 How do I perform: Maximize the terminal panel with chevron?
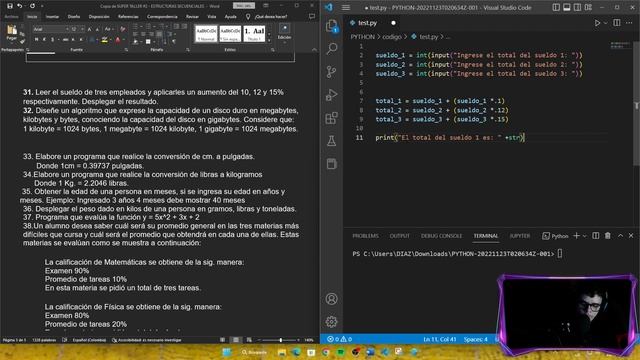click(620, 236)
